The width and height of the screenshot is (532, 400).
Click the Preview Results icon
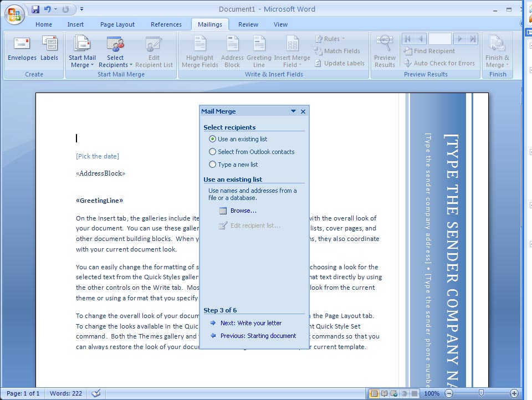click(385, 43)
